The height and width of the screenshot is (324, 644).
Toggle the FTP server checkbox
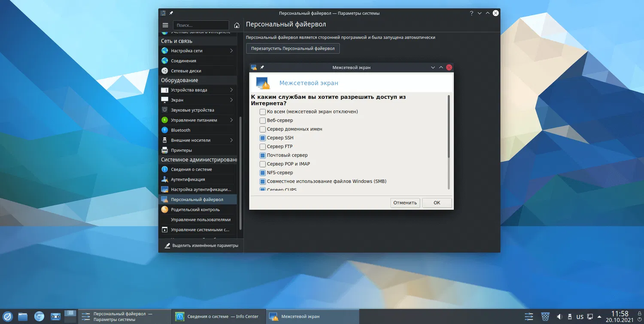(263, 147)
